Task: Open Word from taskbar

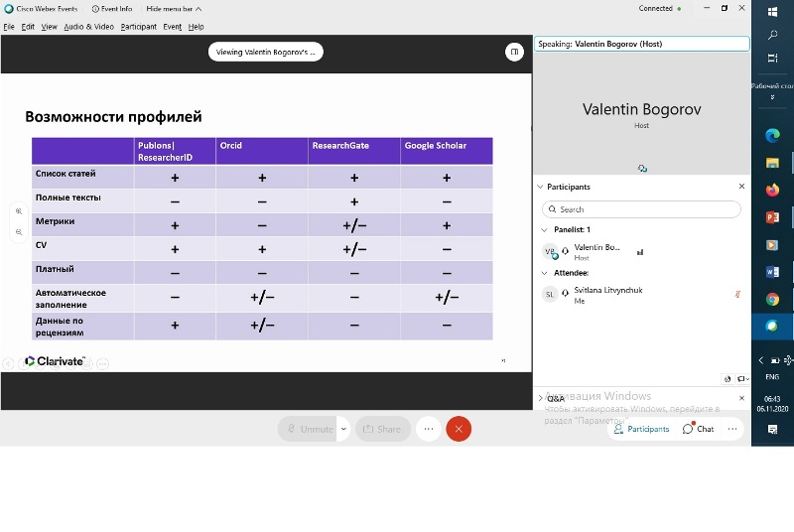Action: (772, 272)
